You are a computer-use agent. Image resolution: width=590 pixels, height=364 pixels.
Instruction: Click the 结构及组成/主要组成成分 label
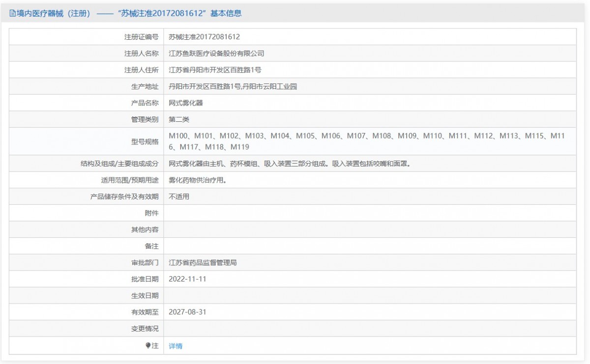pyautogui.click(x=120, y=164)
